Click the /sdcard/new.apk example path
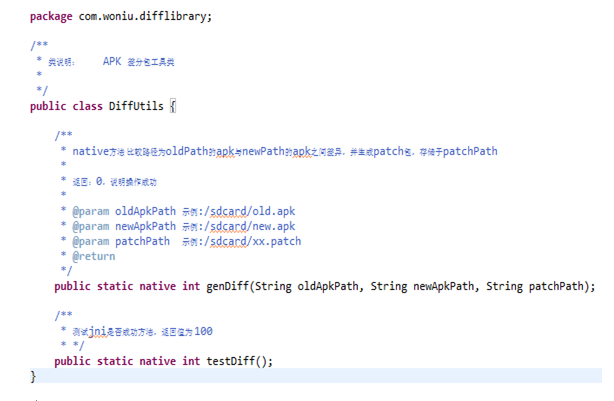 tap(257, 226)
